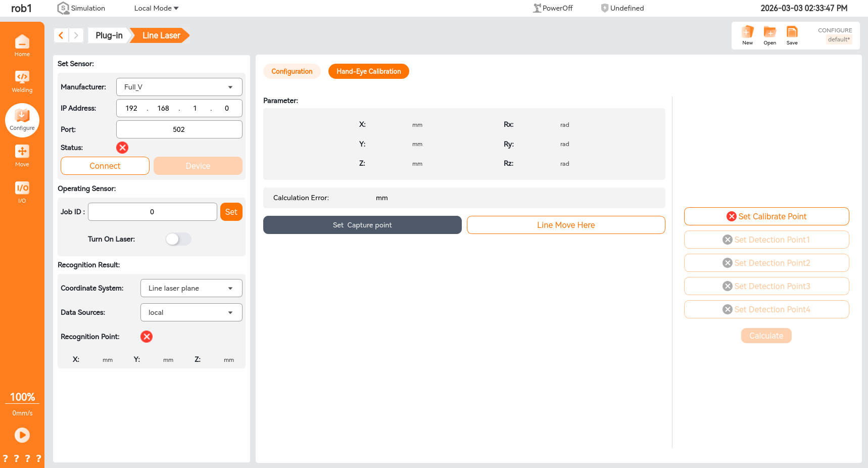Screen dimensions: 868x468
Task: Open the Local Mode dropdown
Action: point(156,8)
